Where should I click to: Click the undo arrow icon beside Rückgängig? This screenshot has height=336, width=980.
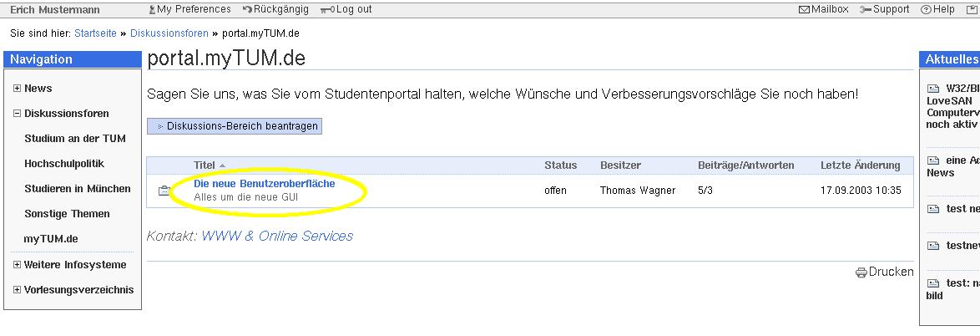(248, 10)
